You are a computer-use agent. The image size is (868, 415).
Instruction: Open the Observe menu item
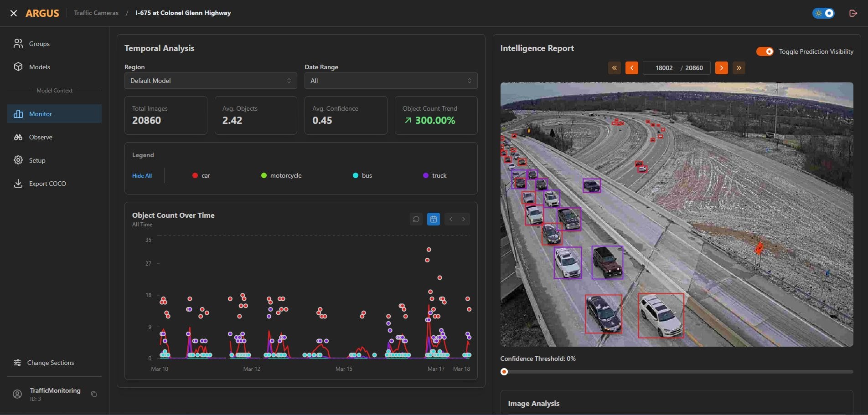pos(41,137)
